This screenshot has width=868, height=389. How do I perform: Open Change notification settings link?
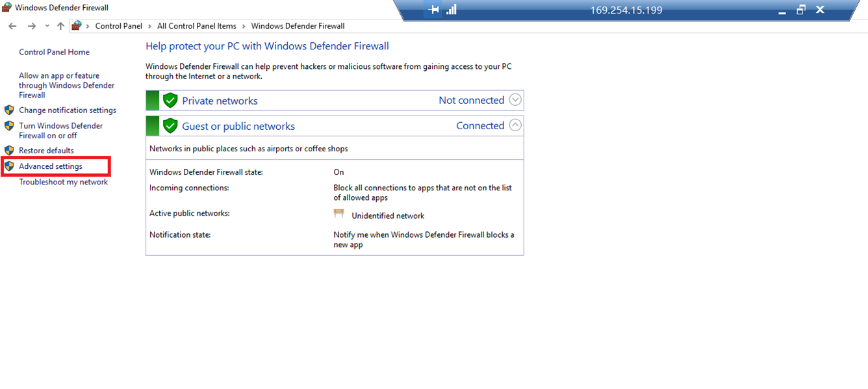(x=68, y=110)
